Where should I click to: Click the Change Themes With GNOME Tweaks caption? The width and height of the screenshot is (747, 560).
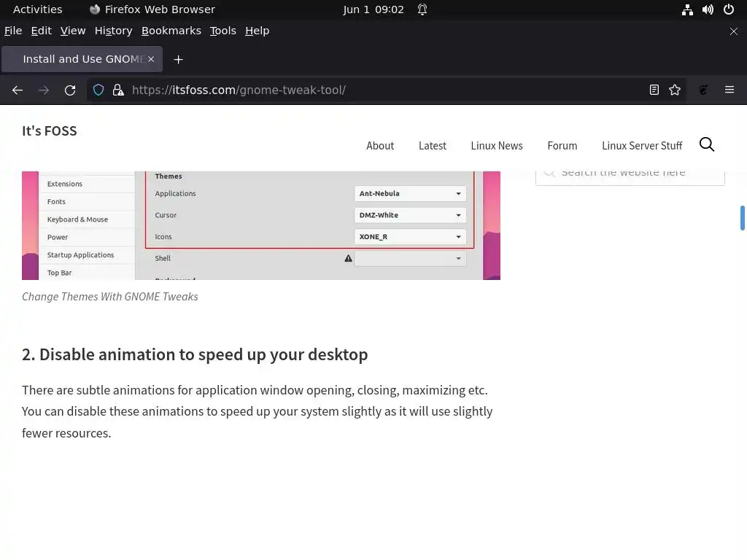click(110, 297)
